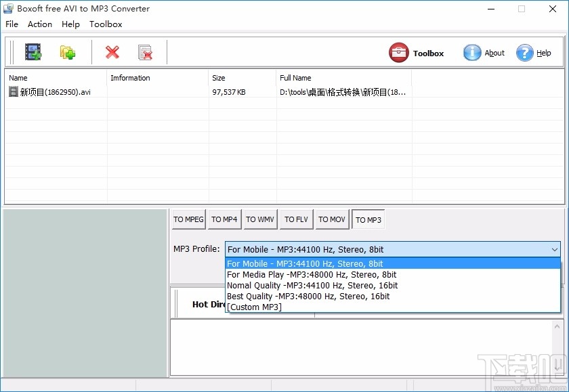Click the About info icon
The height and width of the screenshot is (392, 569).
pos(471,52)
